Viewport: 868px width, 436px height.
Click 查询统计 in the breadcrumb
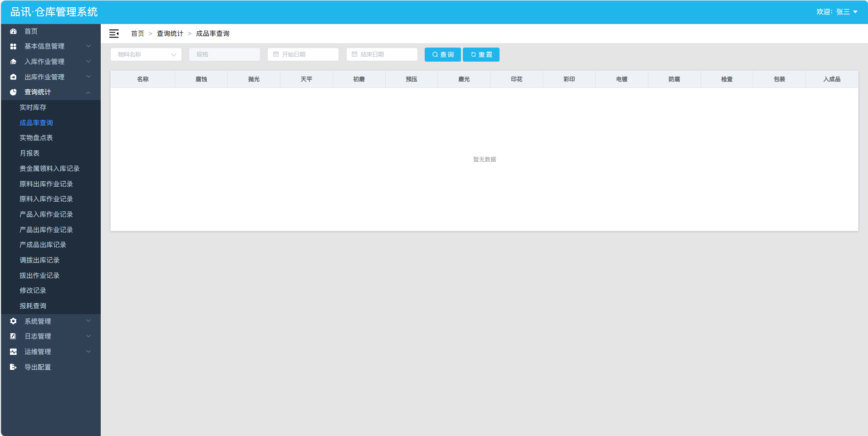(x=170, y=34)
